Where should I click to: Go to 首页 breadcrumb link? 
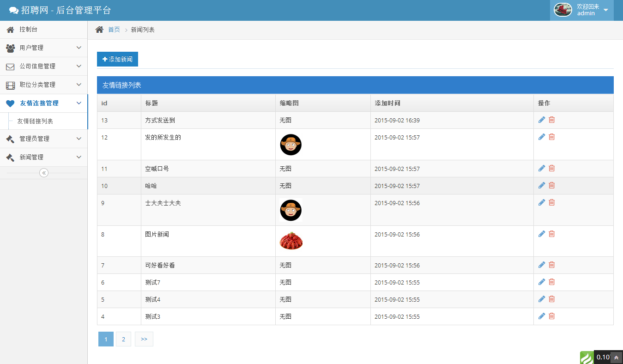(x=114, y=30)
